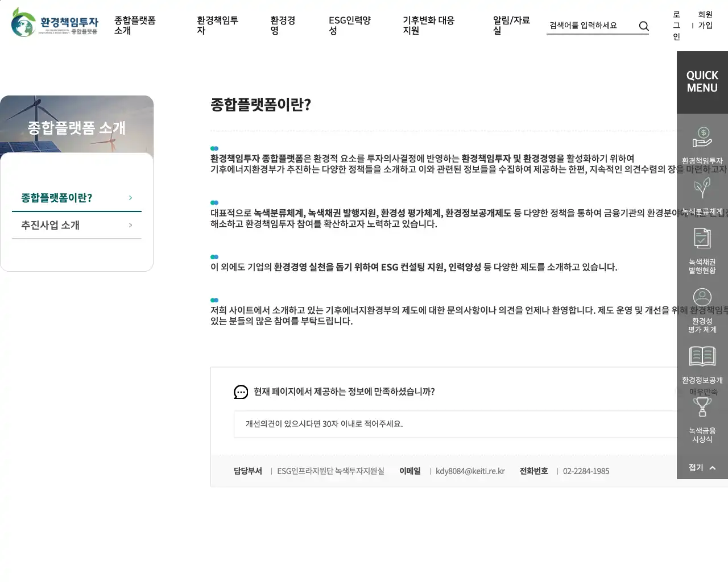This screenshot has width=728, height=582.
Task: Open 녹색채권 발행현황 document icon
Action: point(702,239)
